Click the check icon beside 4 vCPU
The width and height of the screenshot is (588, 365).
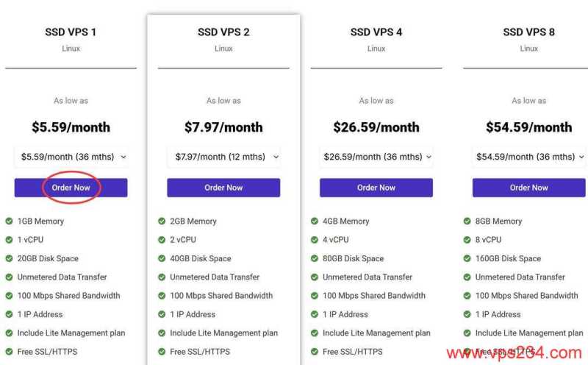tap(315, 240)
